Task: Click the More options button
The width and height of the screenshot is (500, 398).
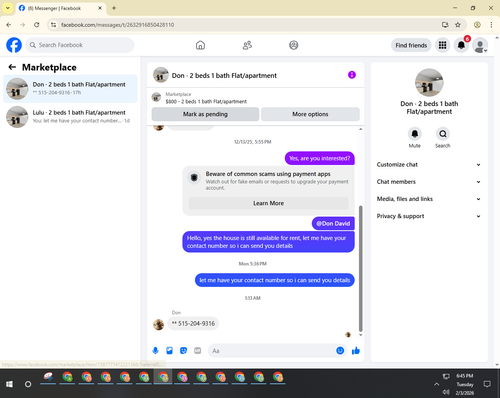Action: pyautogui.click(x=310, y=114)
